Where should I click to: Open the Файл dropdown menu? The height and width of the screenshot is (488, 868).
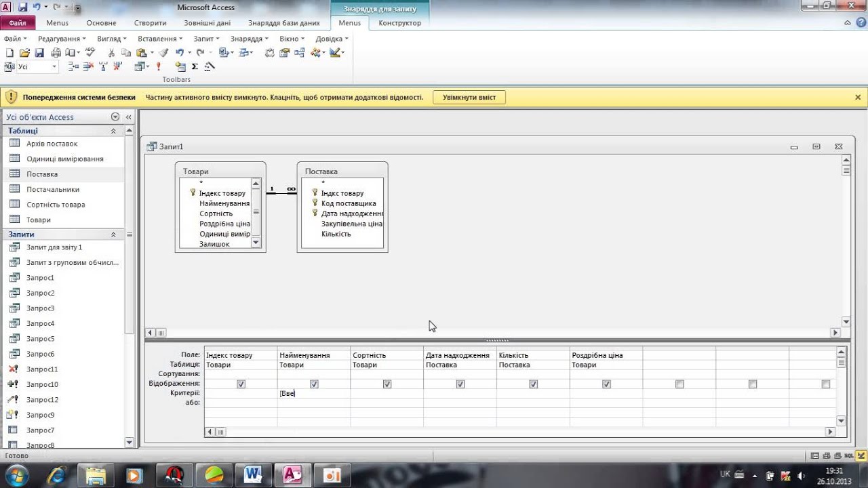(16, 39)
